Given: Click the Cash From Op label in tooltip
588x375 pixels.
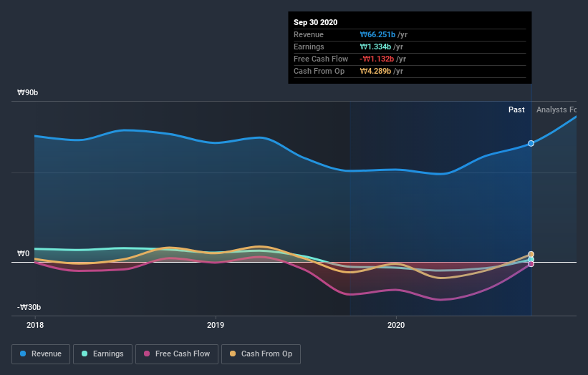Looking at the screenshot, I should click(x=319, y=71).
